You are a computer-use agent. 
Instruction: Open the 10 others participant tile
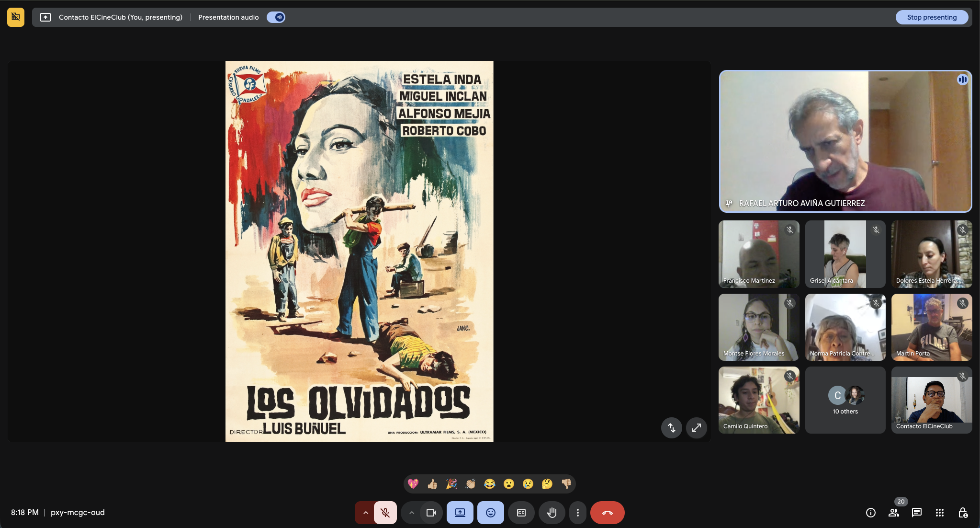tap(845, 400)
